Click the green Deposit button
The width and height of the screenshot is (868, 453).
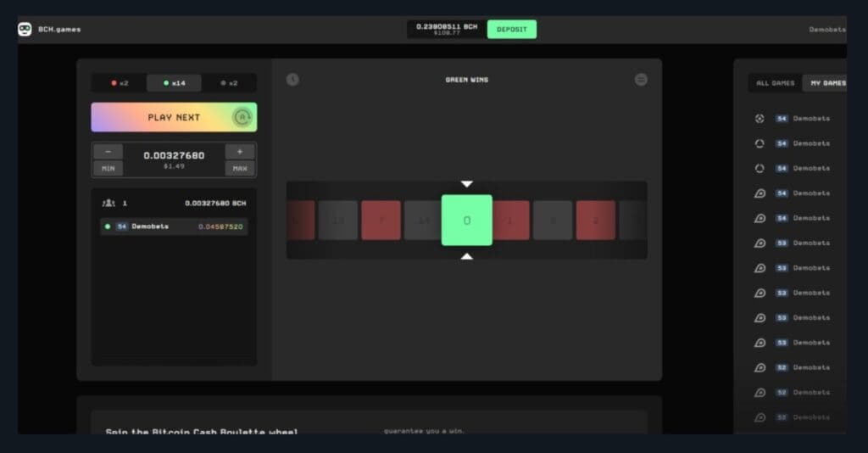511,30
